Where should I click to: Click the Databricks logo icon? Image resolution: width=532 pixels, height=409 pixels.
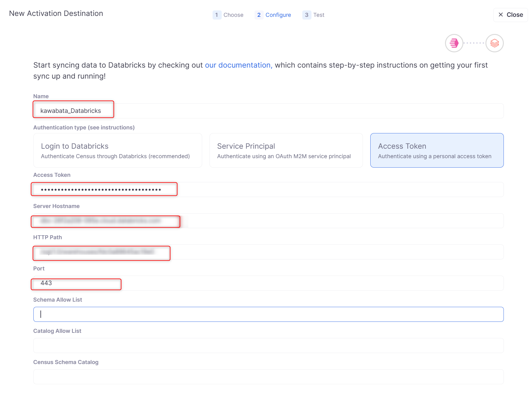click(x=494, y=43)
